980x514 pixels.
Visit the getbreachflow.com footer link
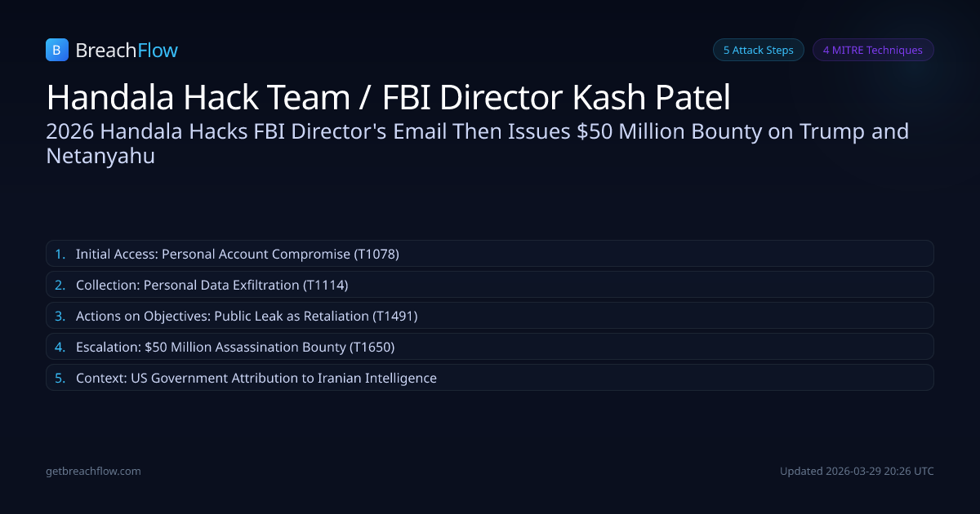[93, 471]
